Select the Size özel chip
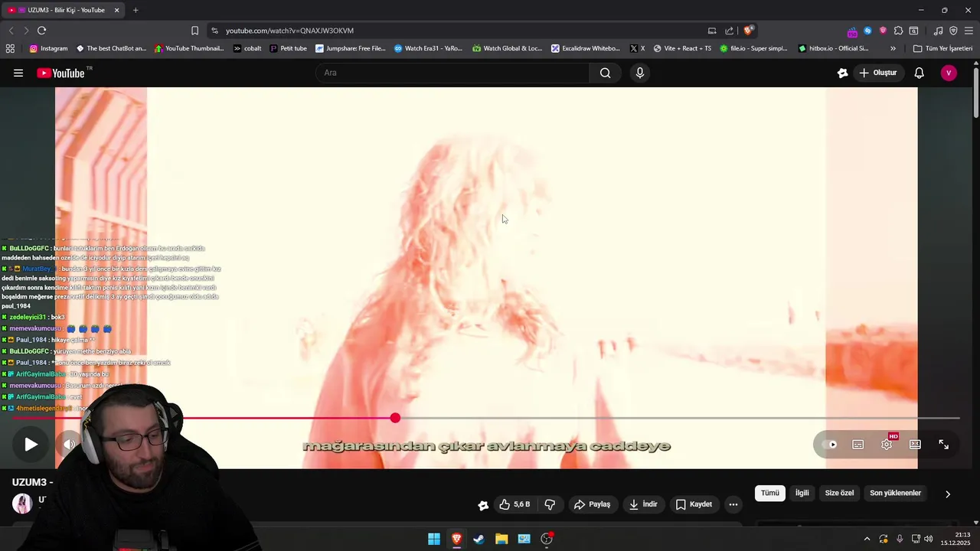Screen dimensions: 980x551 tap(839, 493)
